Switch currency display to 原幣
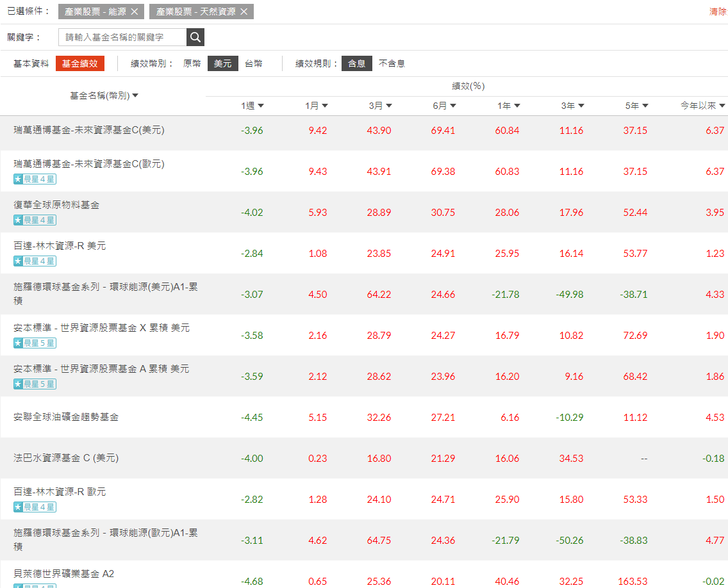Screen dimensions: 728x588 (x=192, y=63)
